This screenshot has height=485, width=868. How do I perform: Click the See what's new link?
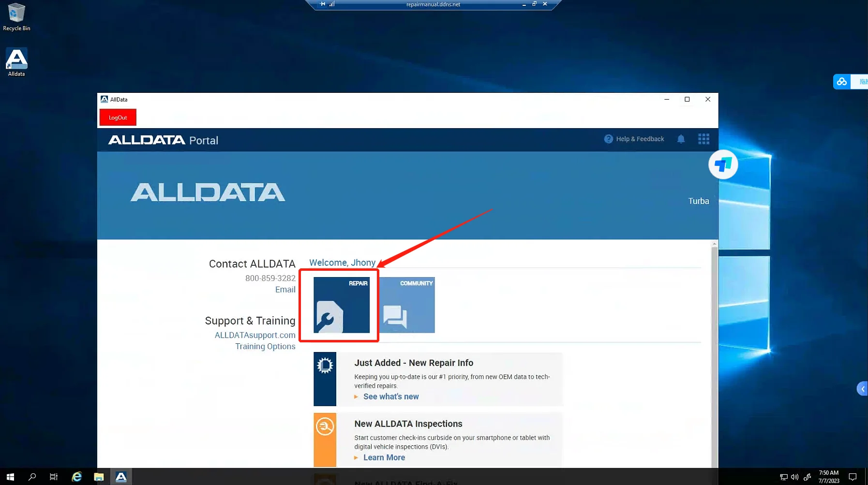[391, 397]
